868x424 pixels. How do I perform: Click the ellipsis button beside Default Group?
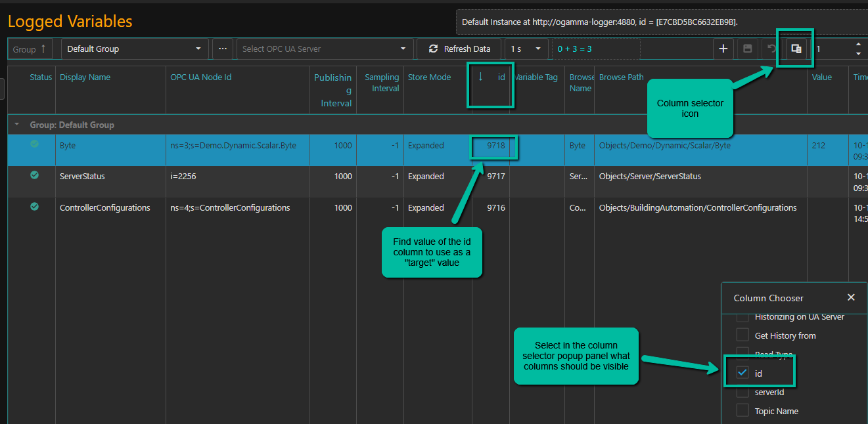click(x=223, y=49)
